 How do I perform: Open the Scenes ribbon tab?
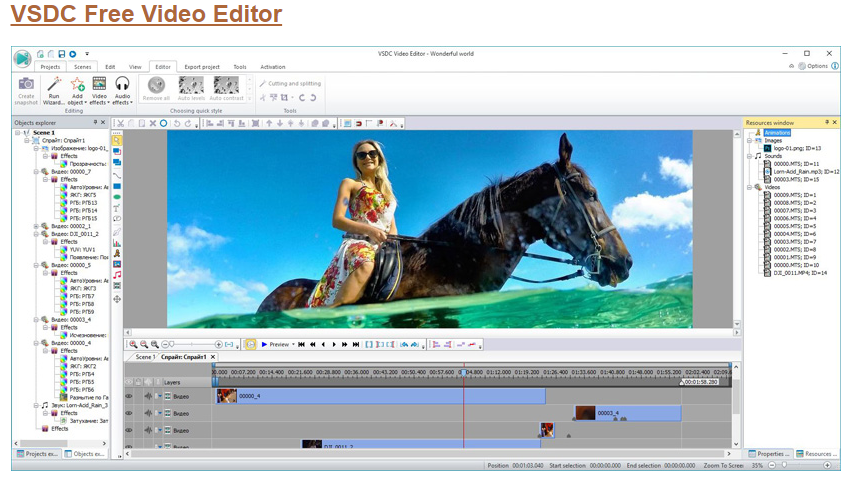[x=82, y=67]
